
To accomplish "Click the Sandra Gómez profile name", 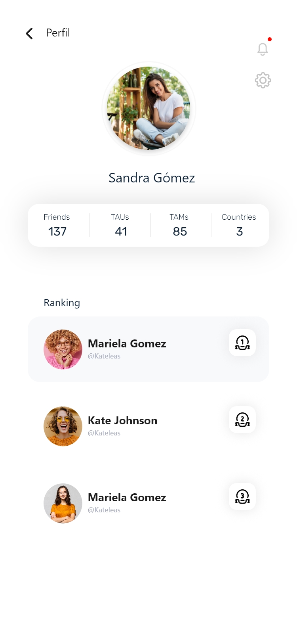I will (x=152, y=178).
